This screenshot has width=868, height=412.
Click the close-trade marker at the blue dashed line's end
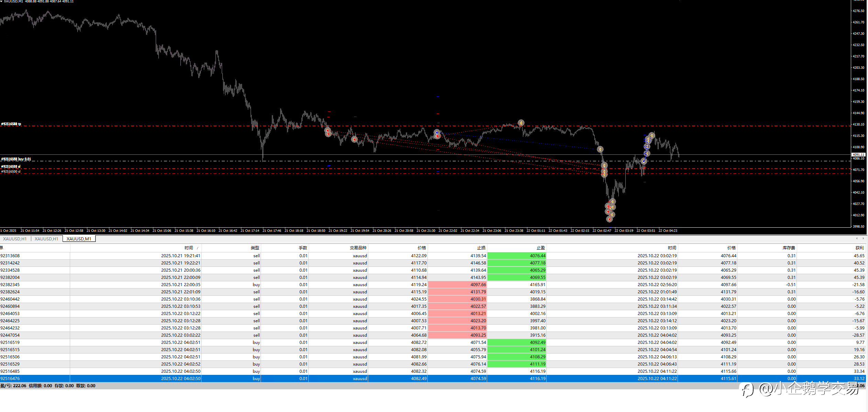pos(600,149)
